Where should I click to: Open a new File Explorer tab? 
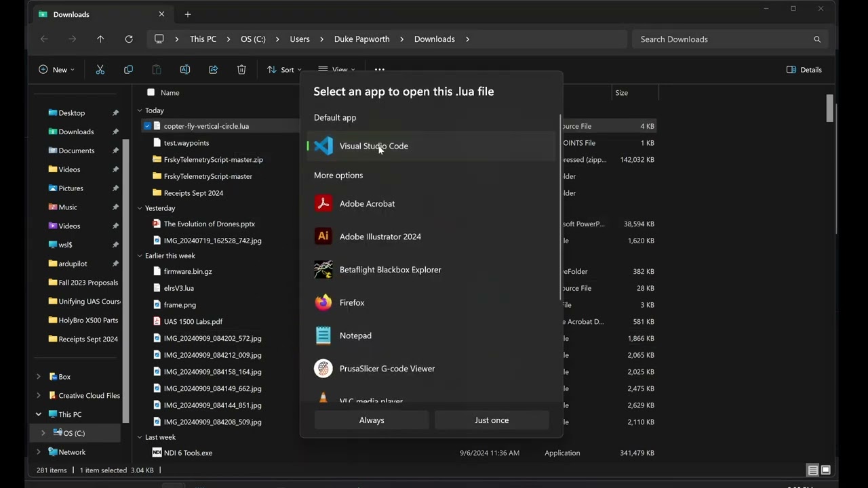click(x=188, y=14)
